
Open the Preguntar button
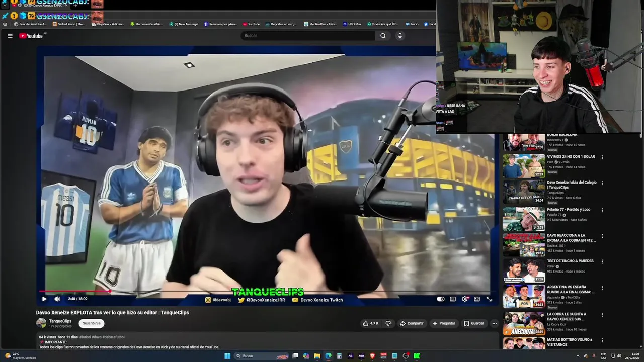click(x=444, y=323)
